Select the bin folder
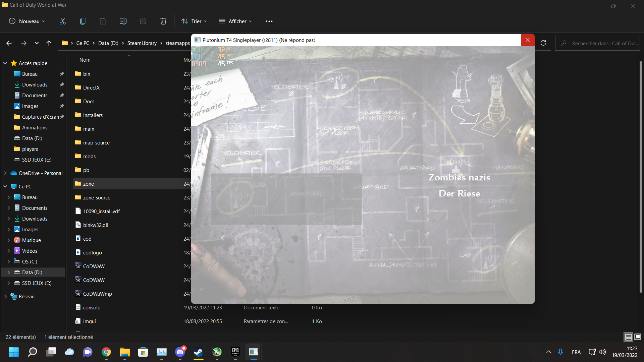The height and width of the screenshot is (362, 644). (87, 74)
